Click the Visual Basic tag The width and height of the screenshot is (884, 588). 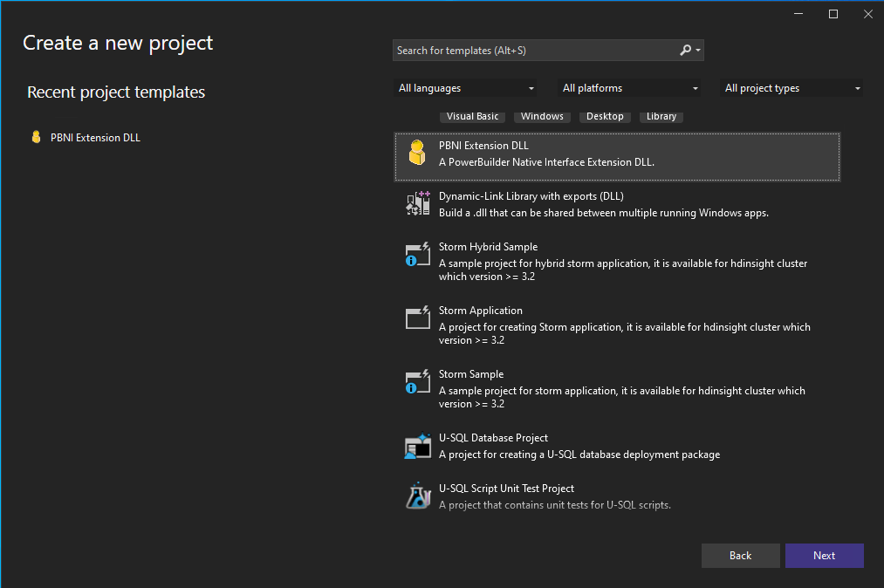(472, 116)
